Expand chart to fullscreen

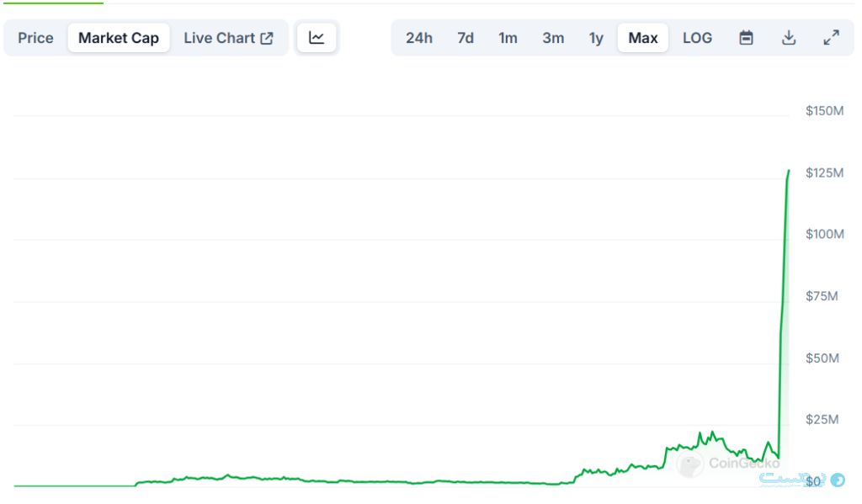pyautogui.click(x=831, y=38)
